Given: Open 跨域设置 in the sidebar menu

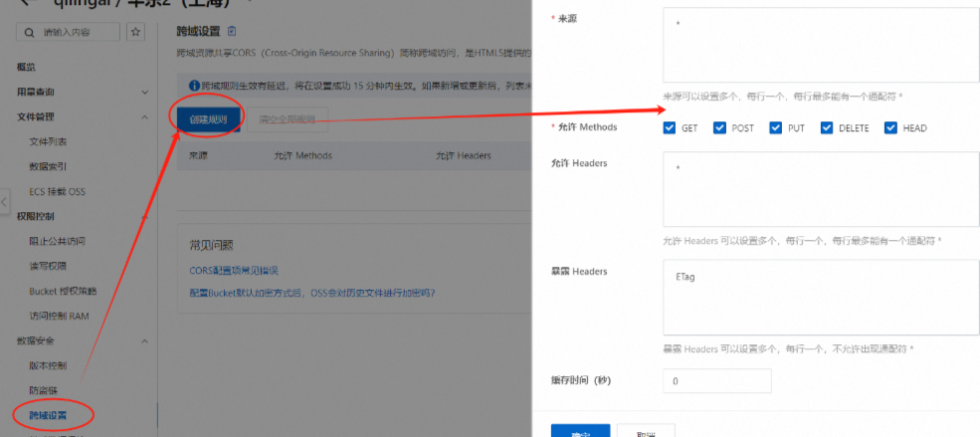Looking at the screenshot, I should pyautogui.click(x=49, y=413).
